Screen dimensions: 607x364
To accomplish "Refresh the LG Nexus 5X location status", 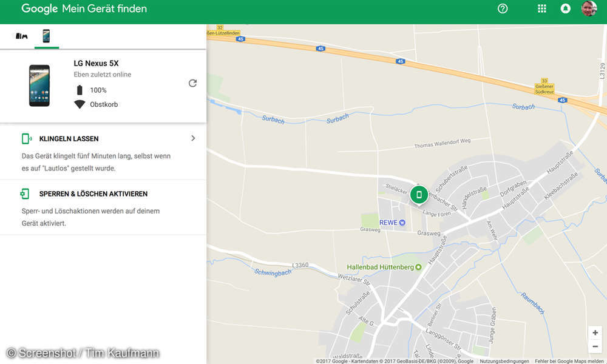I will (192, 83).
